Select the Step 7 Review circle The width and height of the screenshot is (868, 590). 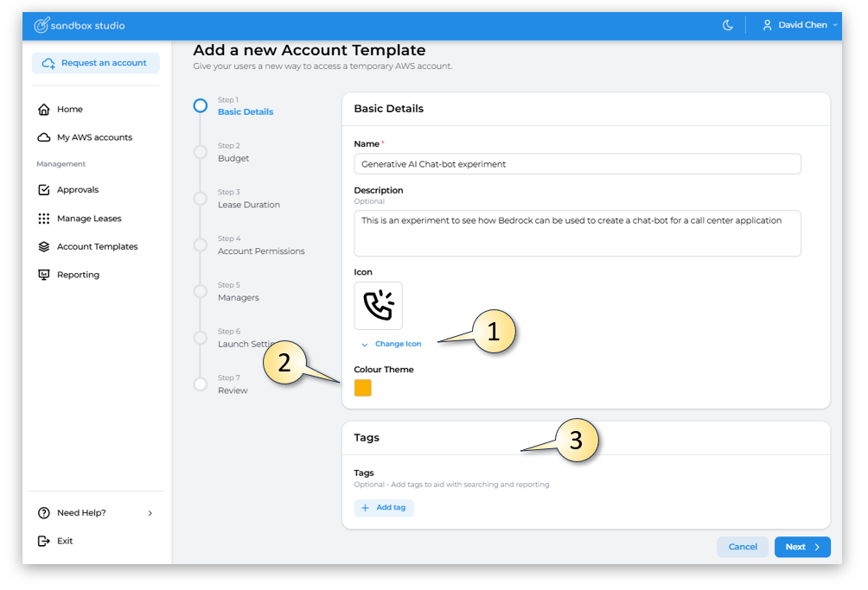coord(201,384)
